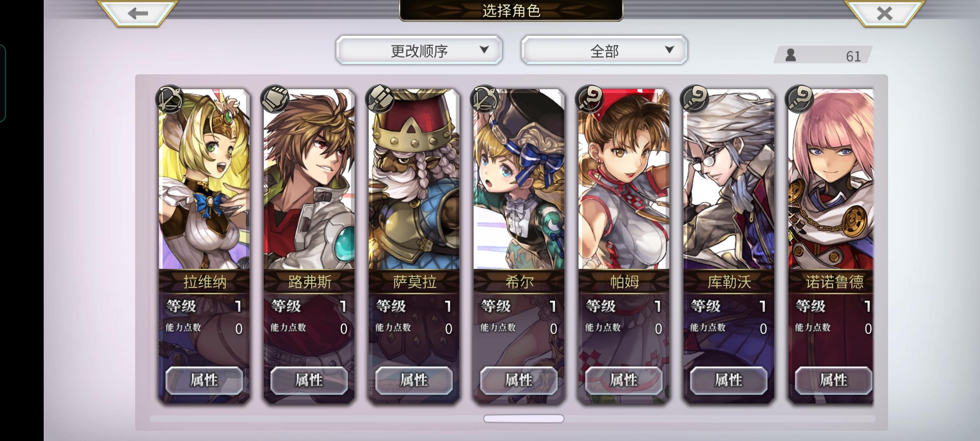
Task: Click the bow class icon on 希尔's card
Action: [x=485, y=99]
